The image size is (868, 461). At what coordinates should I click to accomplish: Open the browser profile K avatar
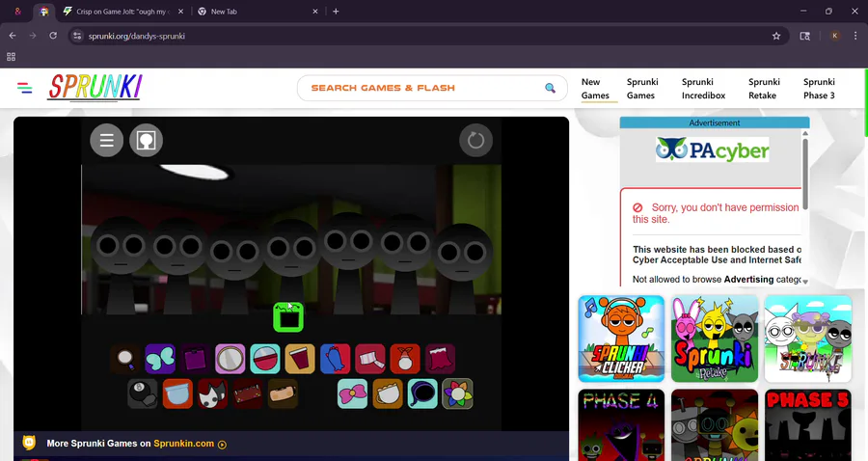point(835,36)
